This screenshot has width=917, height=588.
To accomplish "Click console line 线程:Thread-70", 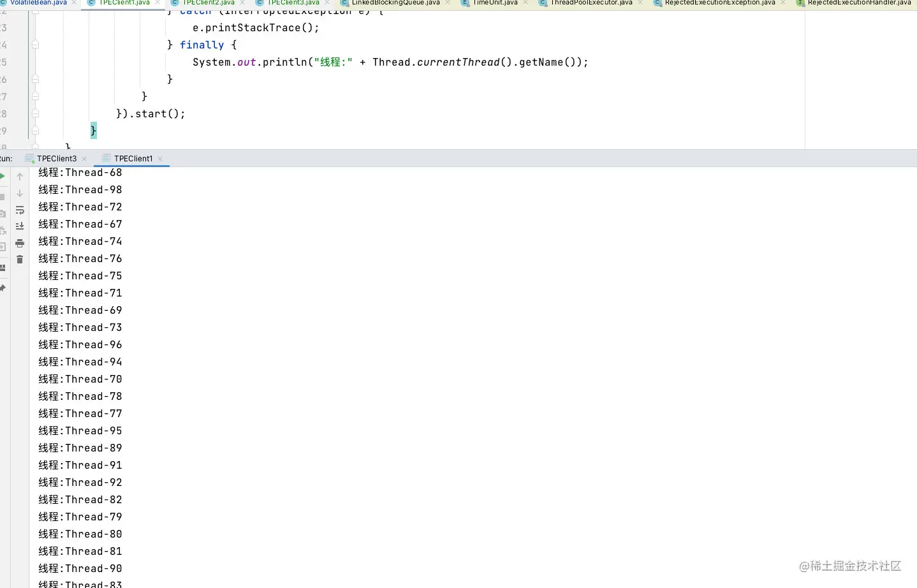I will click(x=80, y=379).
